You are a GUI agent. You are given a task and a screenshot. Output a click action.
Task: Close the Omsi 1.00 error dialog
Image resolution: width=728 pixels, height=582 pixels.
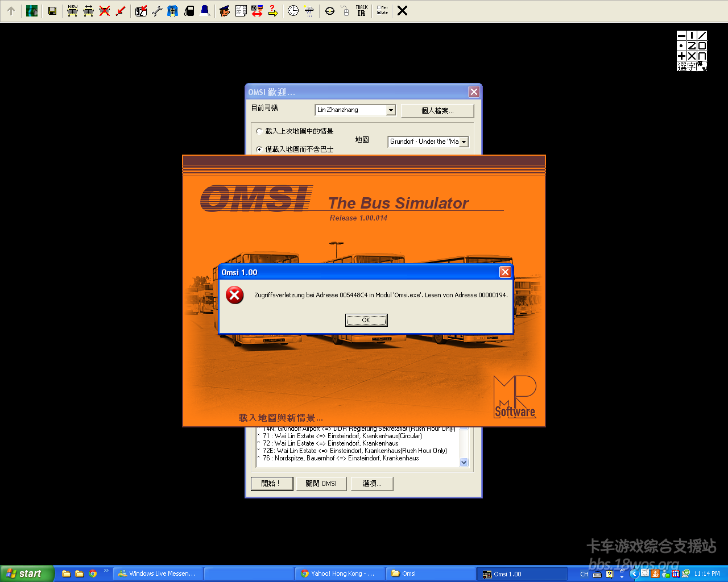click(505, 272)
